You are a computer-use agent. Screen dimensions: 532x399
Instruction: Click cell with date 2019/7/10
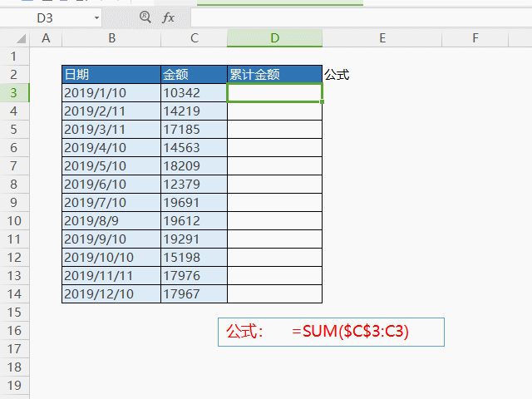111,203
